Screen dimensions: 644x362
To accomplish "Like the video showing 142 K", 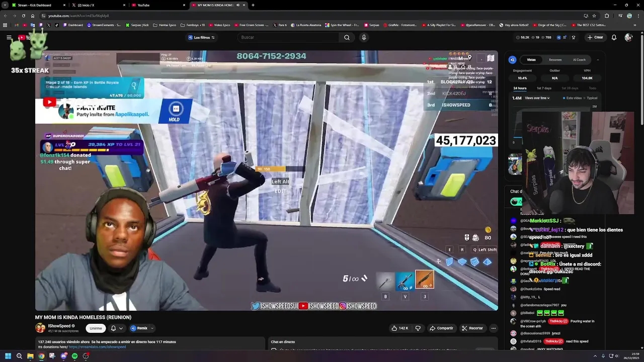I will pos(400,328).
